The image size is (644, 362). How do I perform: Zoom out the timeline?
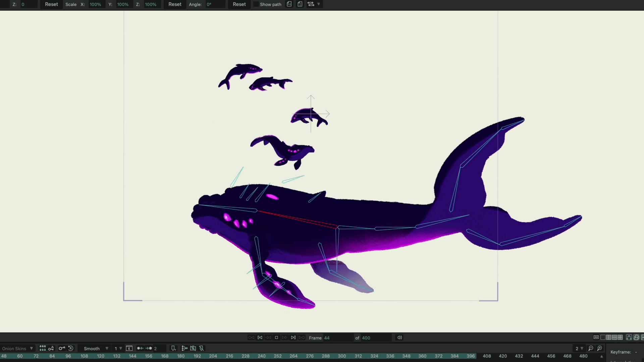pos(591,349)
